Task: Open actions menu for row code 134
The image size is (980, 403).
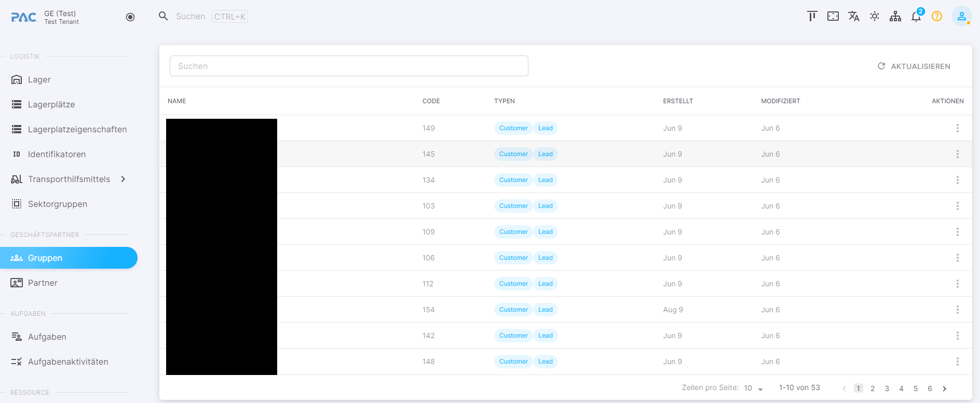Action: click(958, 180)
